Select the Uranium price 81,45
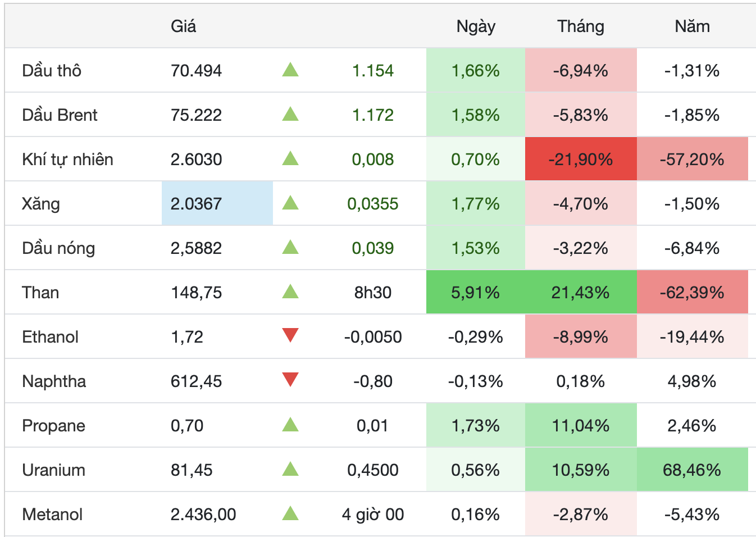 tap(192, 470)
